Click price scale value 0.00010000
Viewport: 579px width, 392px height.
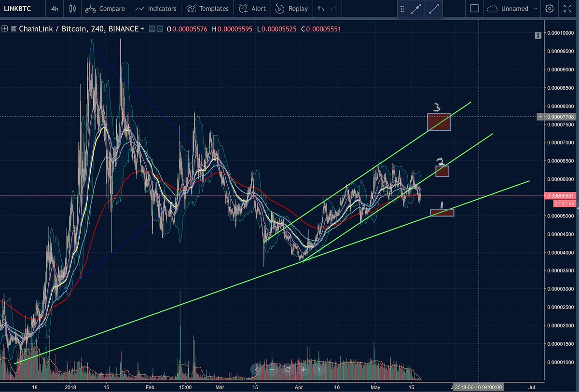click(x=560, y=33)
